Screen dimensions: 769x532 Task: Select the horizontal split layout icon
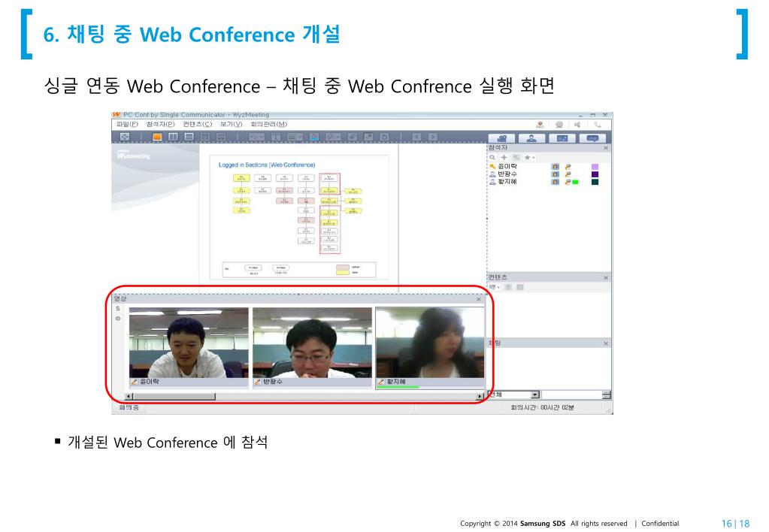189,137
